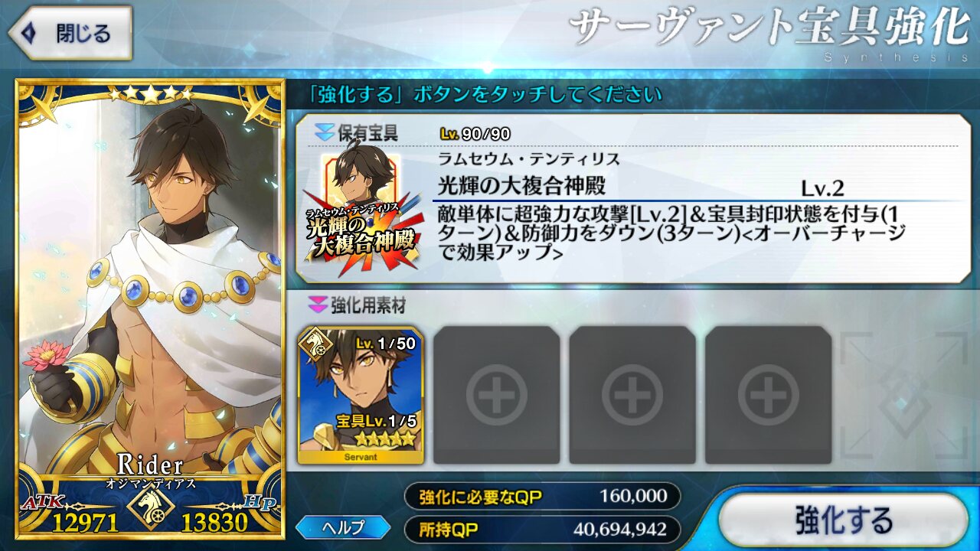This screenshot has width=980, height=551.
Task: Tap the 所持QP amount field
Action: pos(542,529)
